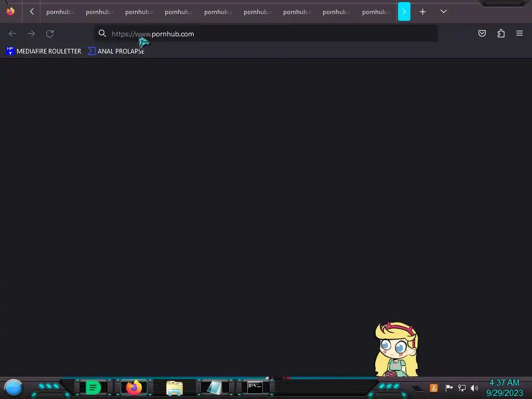
Task: Expand the list-all-tabs chevron
Action: (x=444, y=11)
